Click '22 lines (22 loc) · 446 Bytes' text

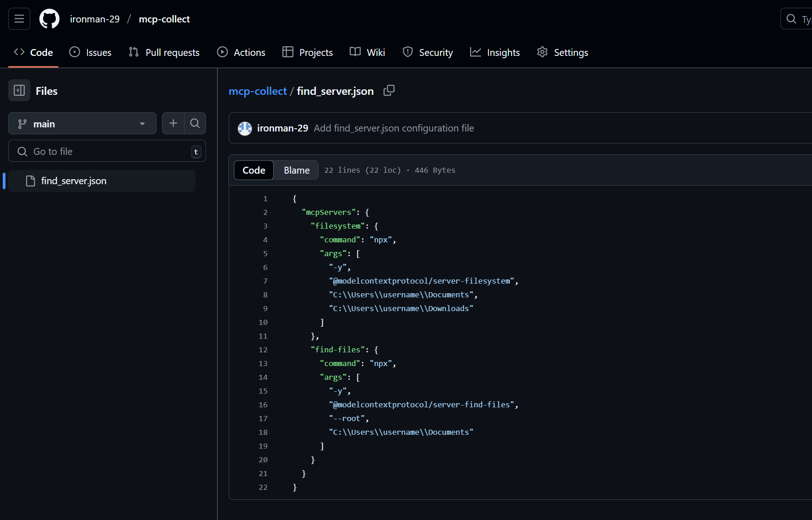pyautogui.click(x=390, y=170)
